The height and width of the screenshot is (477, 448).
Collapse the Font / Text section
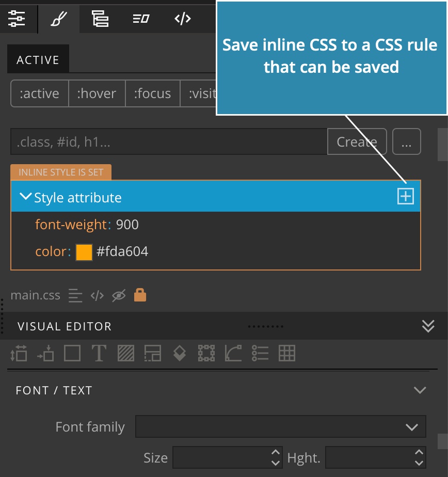tap(420, 390)
